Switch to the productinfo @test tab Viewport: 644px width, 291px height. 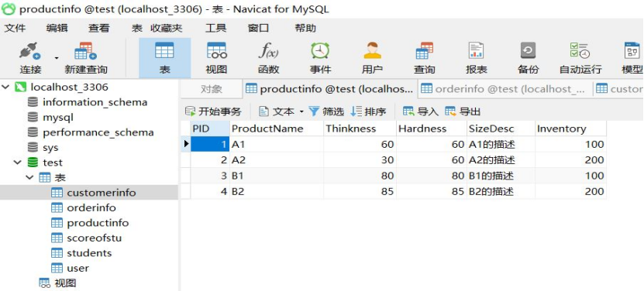coord(330,89)
